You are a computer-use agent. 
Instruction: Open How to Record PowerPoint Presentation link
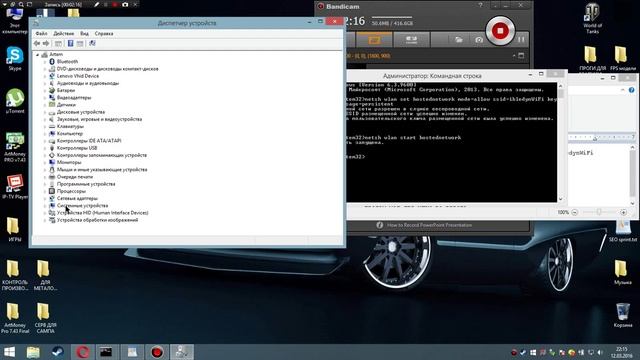pyautogui.click(x=429, y=225)
